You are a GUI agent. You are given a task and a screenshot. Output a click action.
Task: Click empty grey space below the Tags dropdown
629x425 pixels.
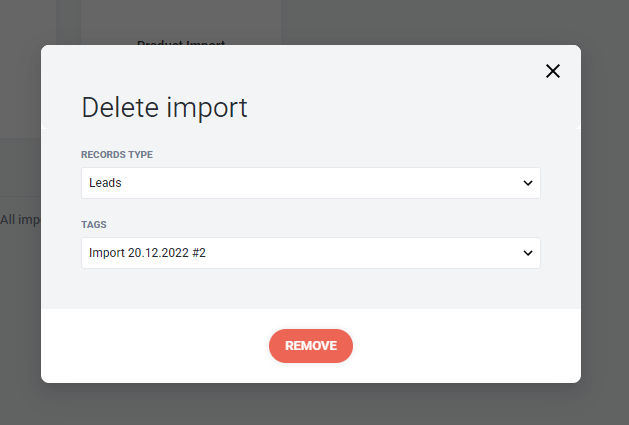pos(311,289)
